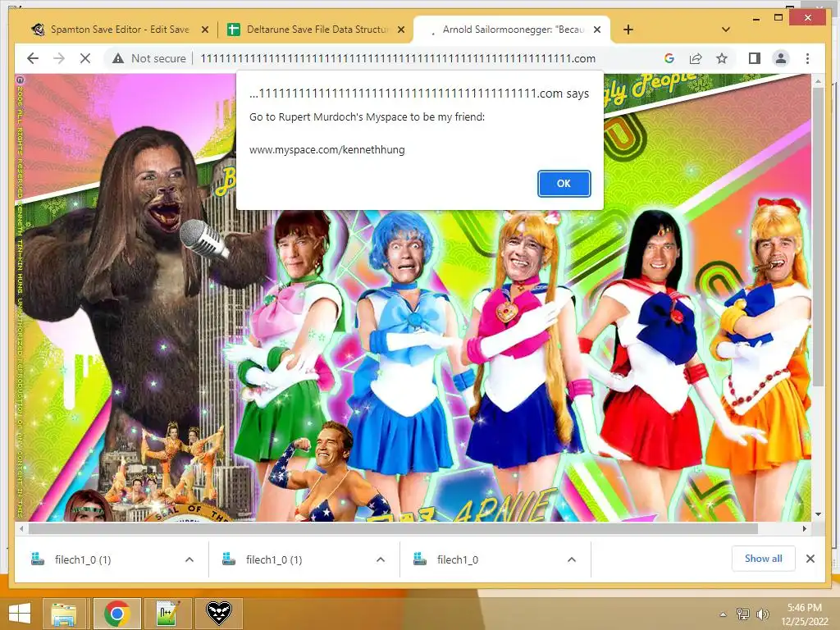Image resolution: width=840 pixels, height=630 pixels.
Task: Click the Chrome taskbar icon
Action: [117, 614]
